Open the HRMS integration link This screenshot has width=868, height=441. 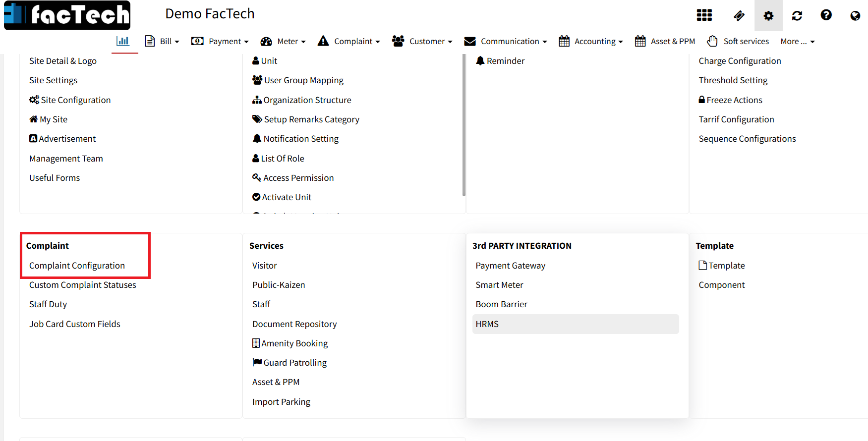pos(487,324)
